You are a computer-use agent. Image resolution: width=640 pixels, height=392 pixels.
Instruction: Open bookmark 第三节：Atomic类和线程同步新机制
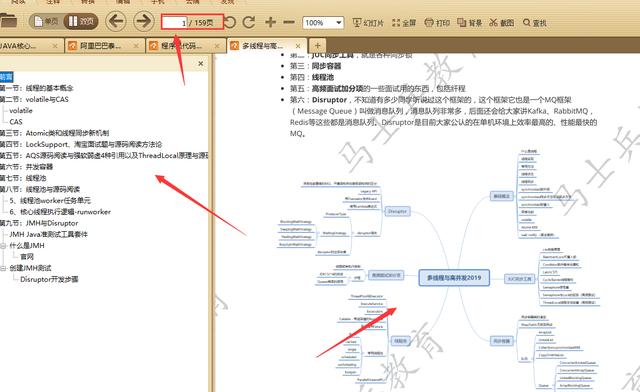tap(55, 133)
